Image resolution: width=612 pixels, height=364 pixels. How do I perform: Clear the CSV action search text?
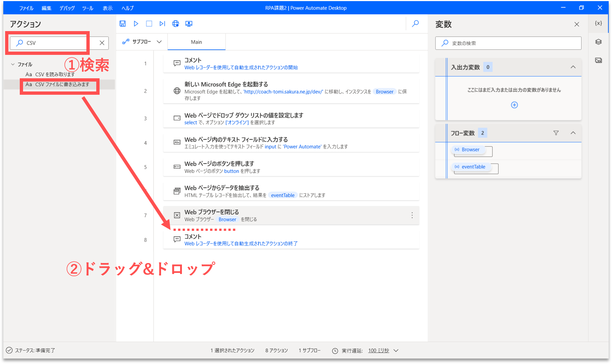(x=102, y=43)
